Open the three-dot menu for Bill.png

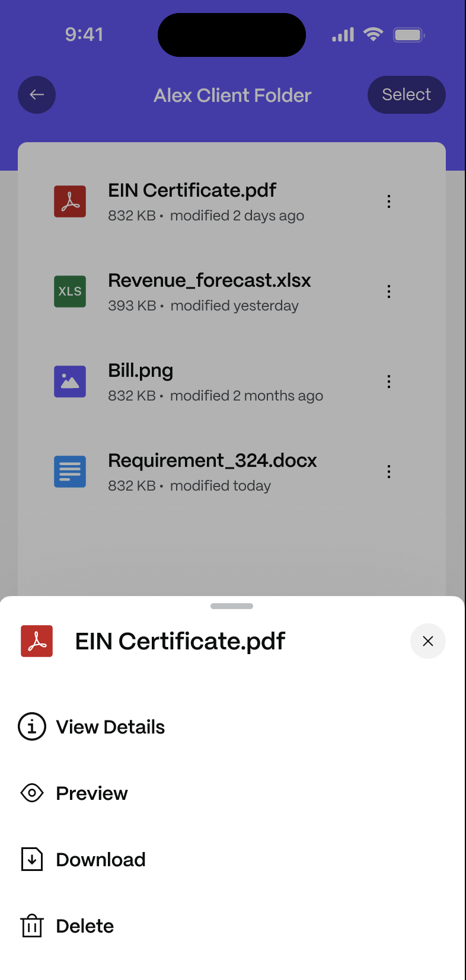[389, 382]
